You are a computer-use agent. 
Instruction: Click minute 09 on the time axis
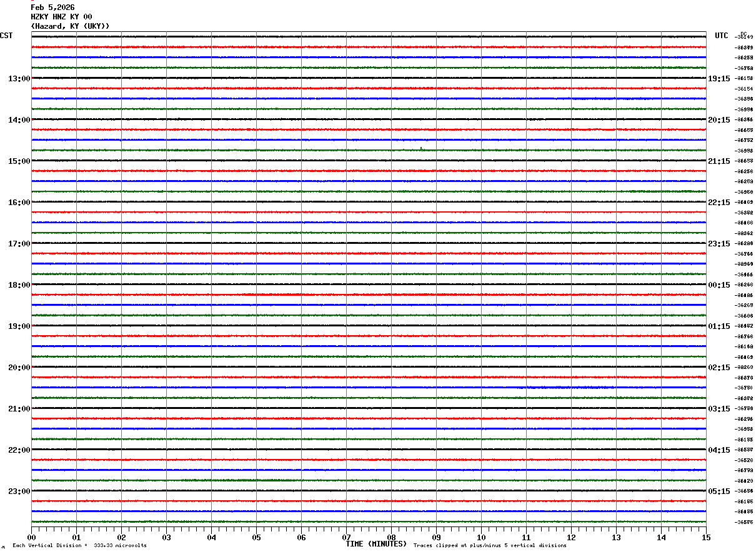coord(436,537)
